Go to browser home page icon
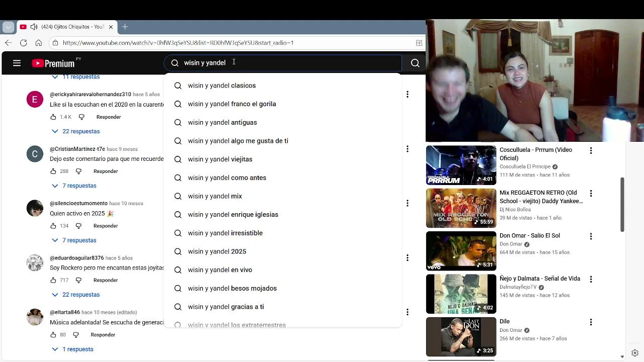This screenshot has height=362, width=644. tap(38, 43)
